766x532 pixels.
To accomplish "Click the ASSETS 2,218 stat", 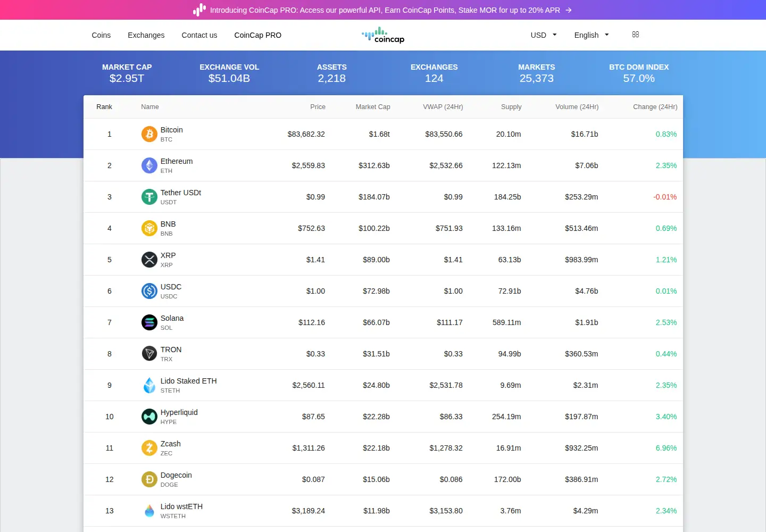I will point(332,73).
